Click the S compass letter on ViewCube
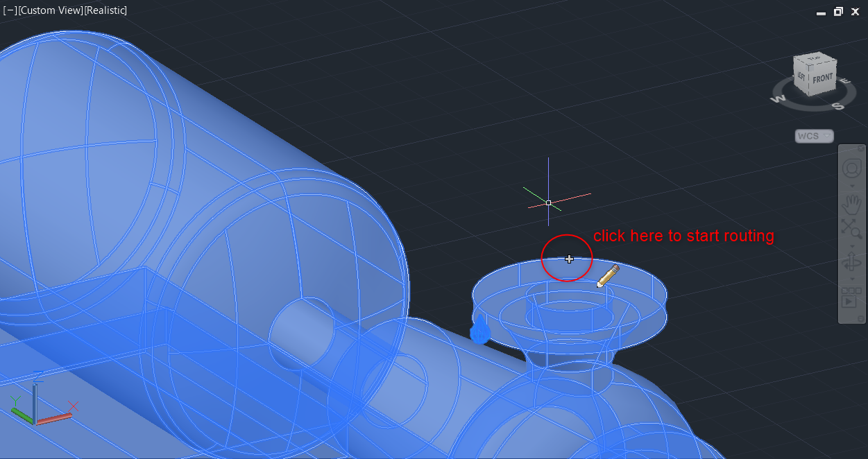This screenshot has width=868, height=459. pos(838,106)
